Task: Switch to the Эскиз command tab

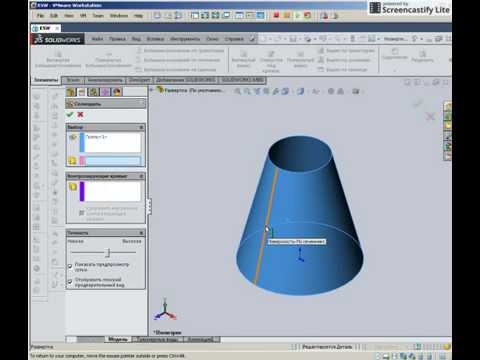Action: click(x=73, y=80)
